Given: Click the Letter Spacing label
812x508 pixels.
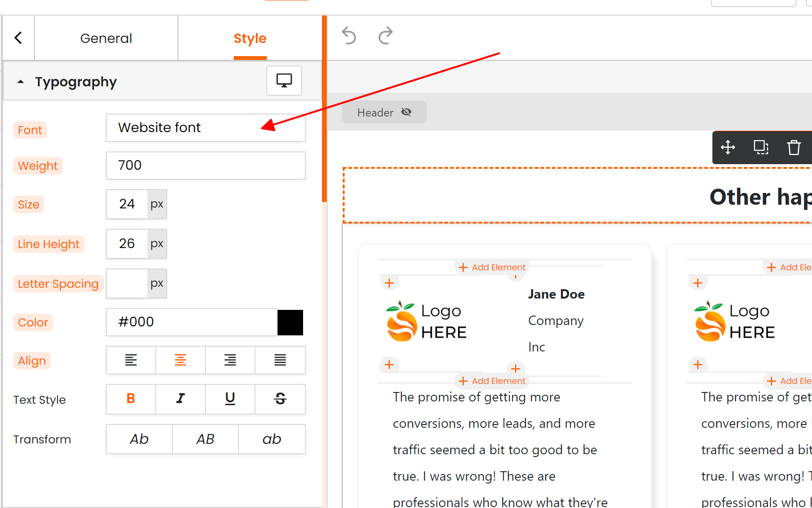Looking at the screenshot, I should [58, 283].
